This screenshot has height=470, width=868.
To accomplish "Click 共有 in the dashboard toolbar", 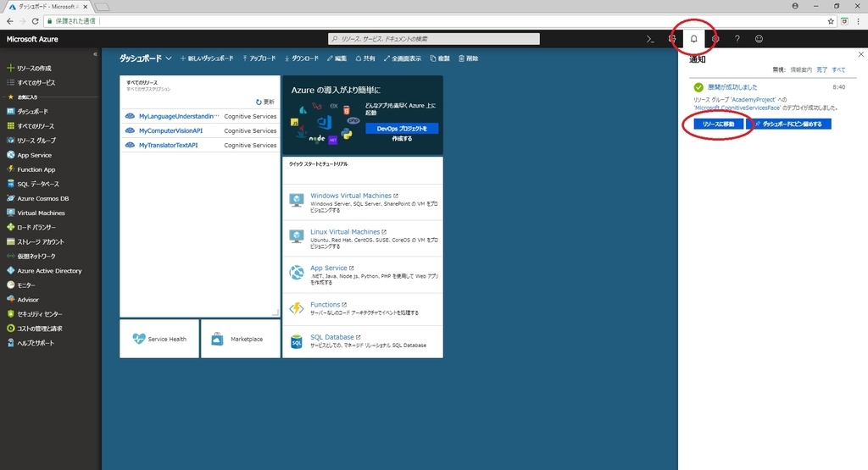I will tap(365, 58).
